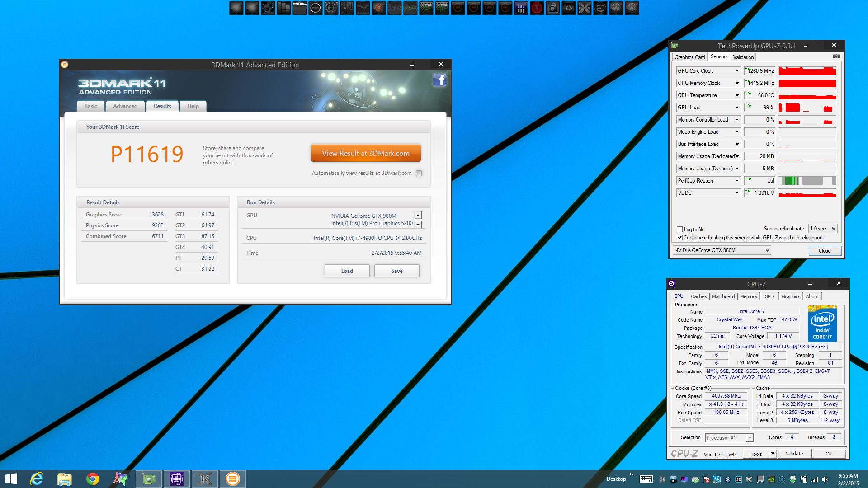Enable Log to file in GPU-Z
This screenshot has width=868, height=488.
(679, 229)
